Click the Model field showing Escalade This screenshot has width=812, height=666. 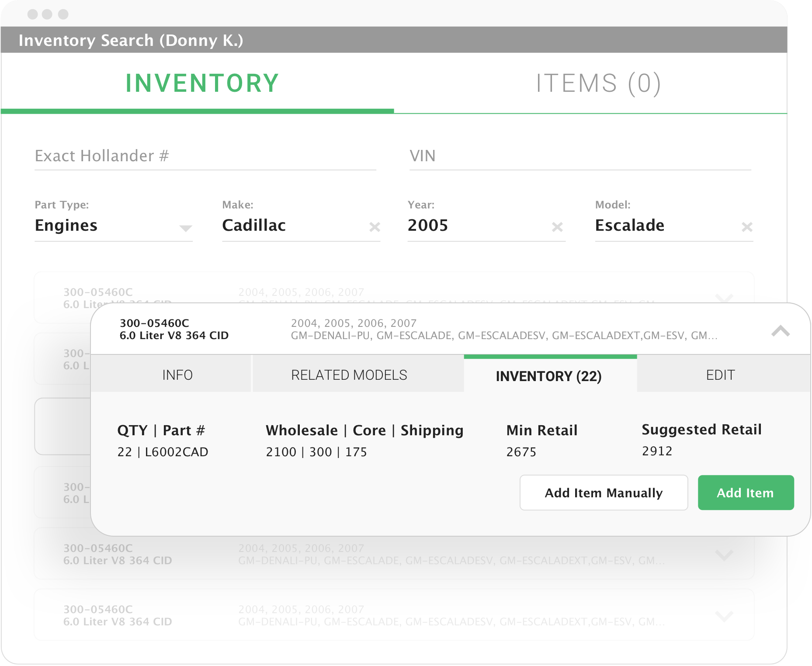tap(664, 225)
